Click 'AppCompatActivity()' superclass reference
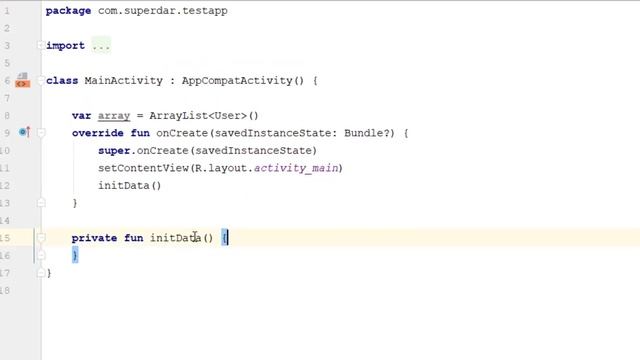 click(x=243, y=81)
